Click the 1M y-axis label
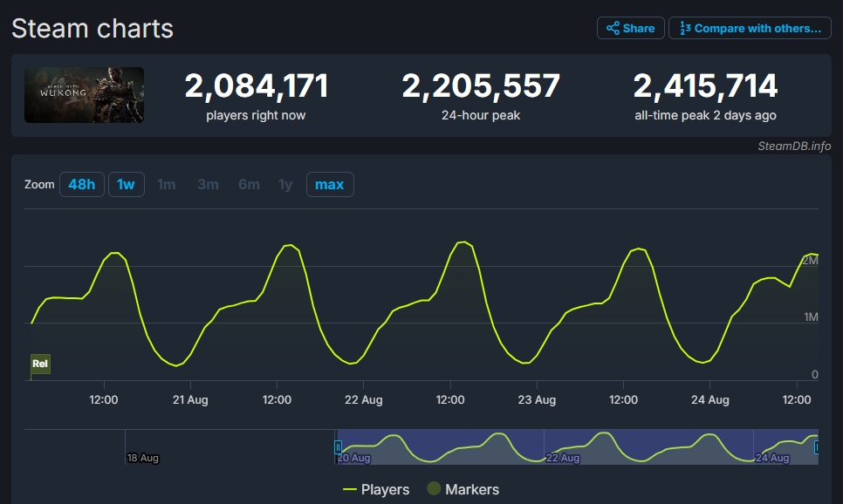 click(x=811, y=317)
